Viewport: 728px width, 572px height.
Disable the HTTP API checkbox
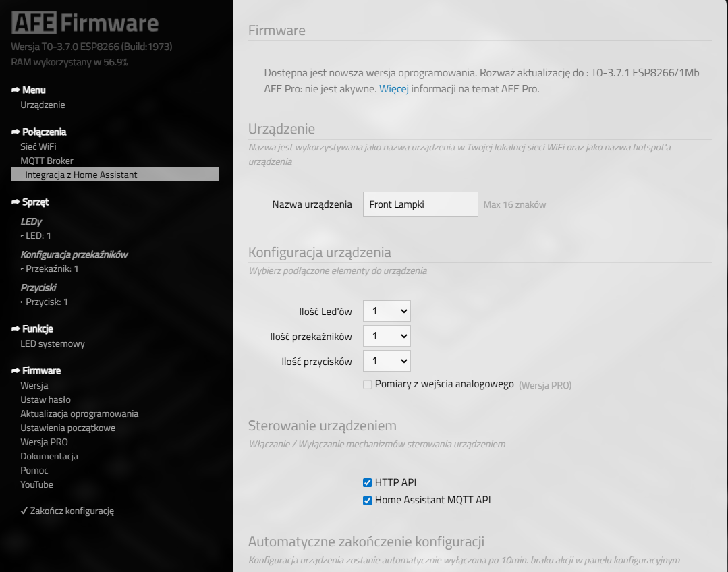(x=367, y=482)
